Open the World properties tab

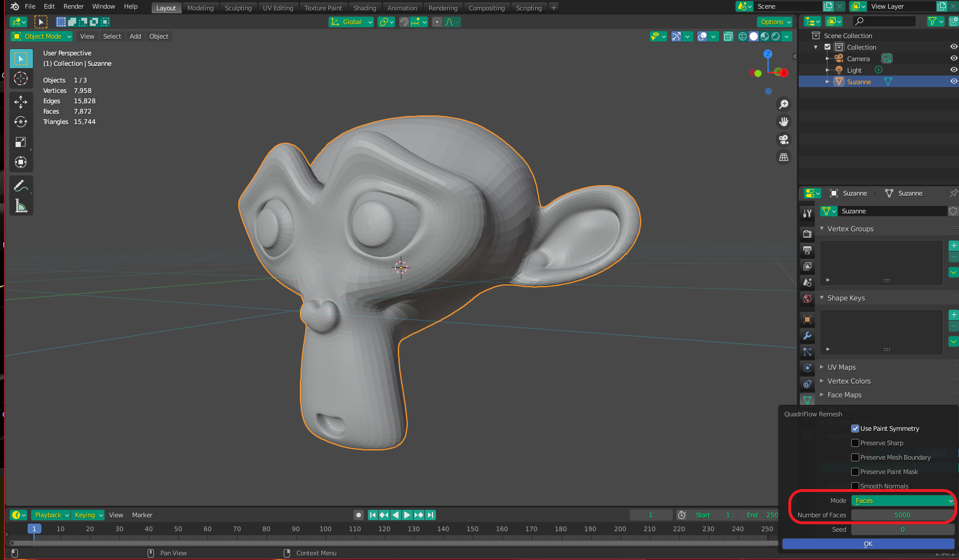pos(807,298)
